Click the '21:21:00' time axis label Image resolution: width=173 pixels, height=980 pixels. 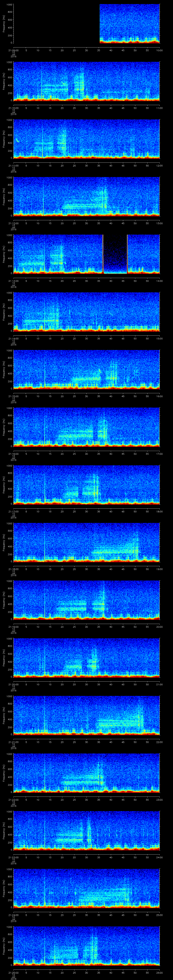tap(13, 742)
